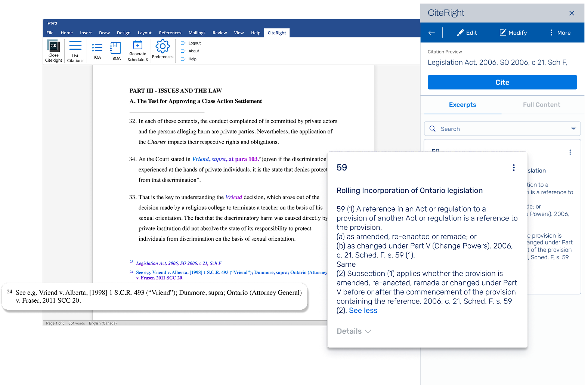Viewport: 588px width, 389px height.
Task: Select the CiteRight ribbon tab
Action: click(277, 33)
